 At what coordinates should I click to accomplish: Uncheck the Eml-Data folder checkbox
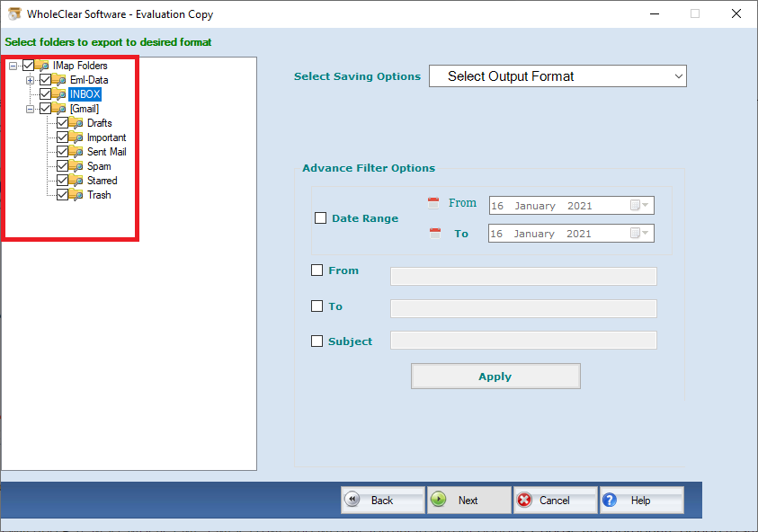point(46,80)
